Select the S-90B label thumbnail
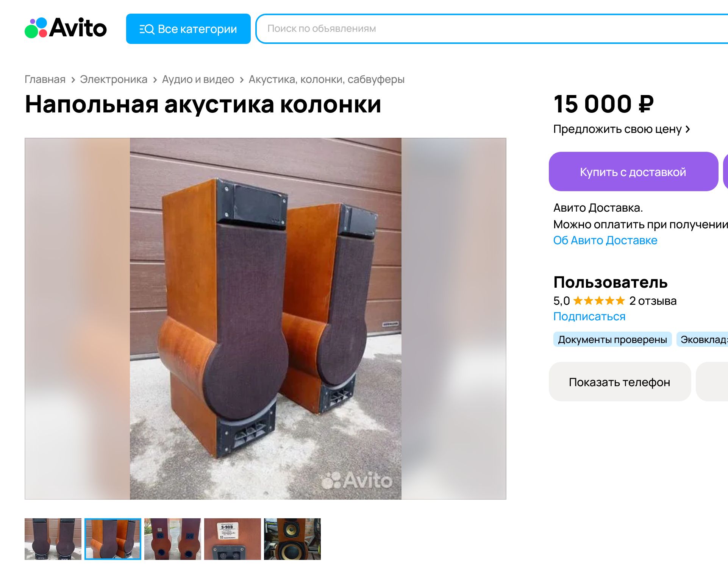This screenshot has width=728, height=583. [x=233, y=539]
